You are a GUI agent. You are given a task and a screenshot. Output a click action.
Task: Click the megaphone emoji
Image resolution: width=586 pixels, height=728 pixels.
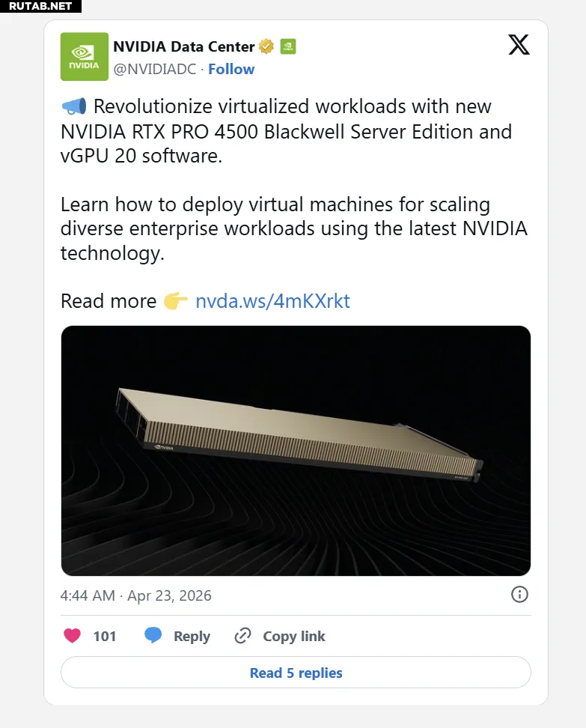74,106
